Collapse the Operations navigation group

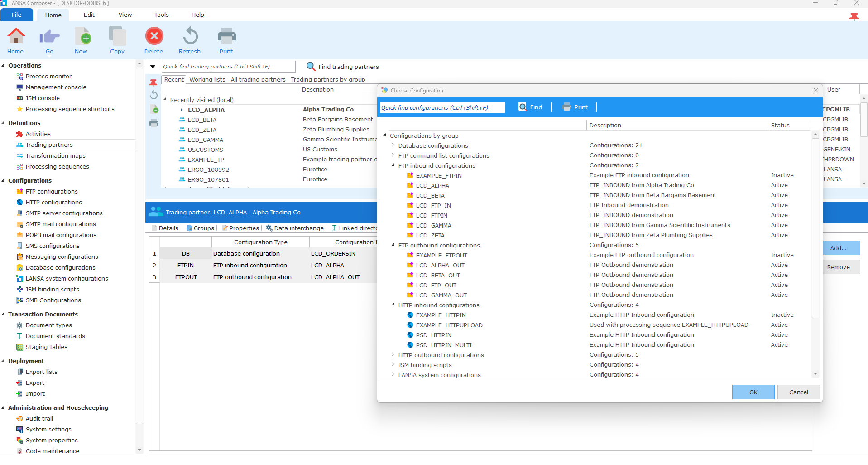[3, 66]
